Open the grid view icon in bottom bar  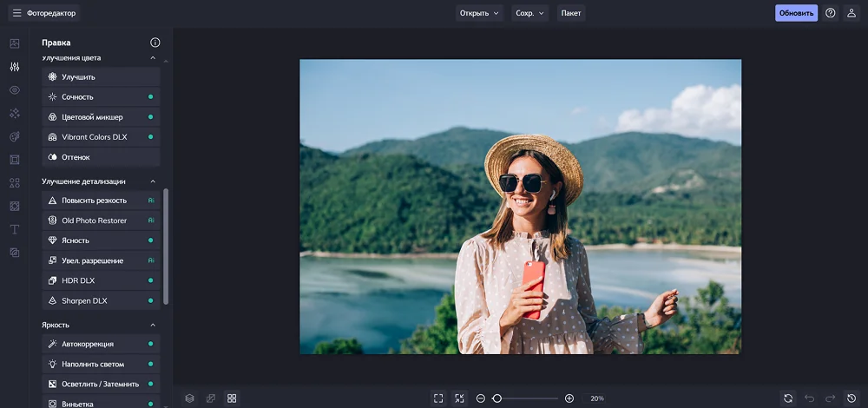pyautogui.click(x=232, y=398)
